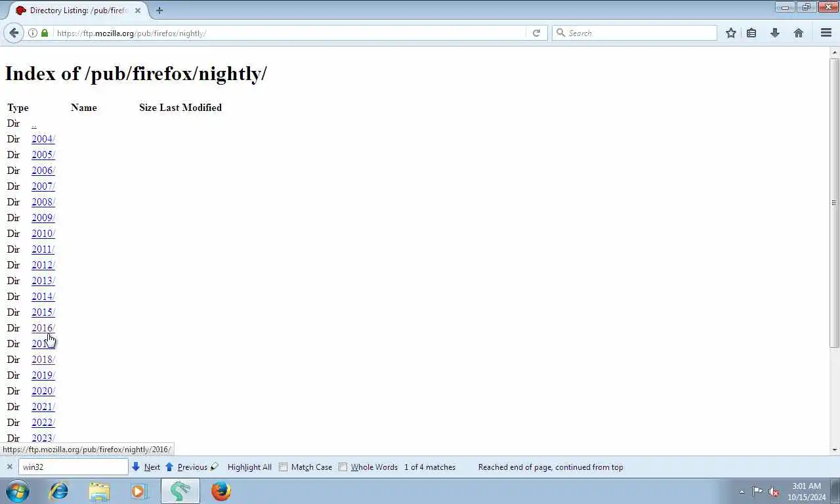
Task: Open the 2012/ directory link
Action: pos(43,265)
